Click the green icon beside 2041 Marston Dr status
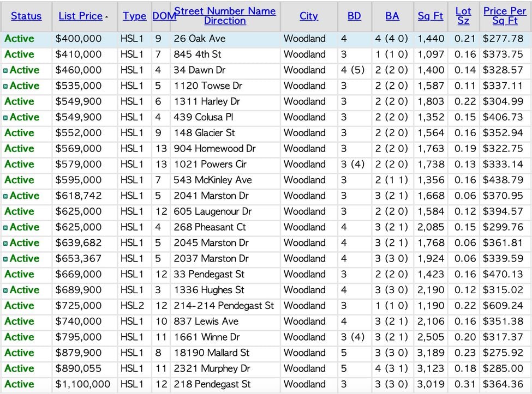532x394 pixels. coord(5,196)
